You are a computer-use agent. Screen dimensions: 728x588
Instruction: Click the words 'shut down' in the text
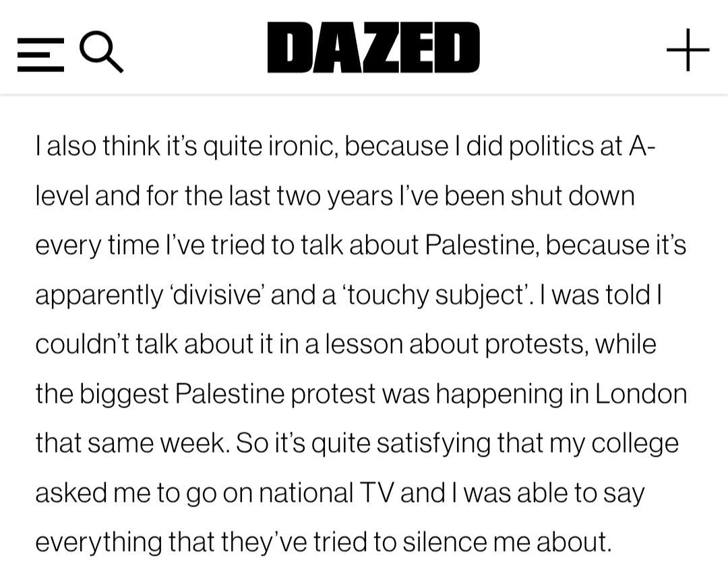572,196
